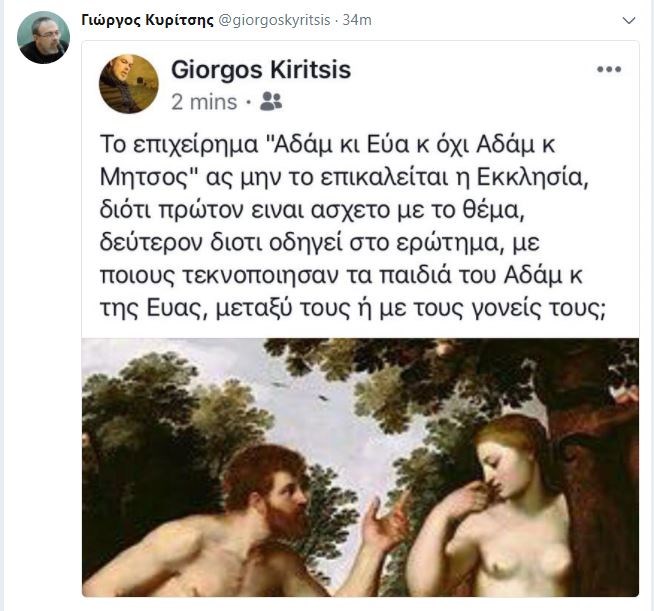The height and width of the screenshot is (611, 654).
Task: Click Adam's bearded face in the painting
Action: click(280, 496)
